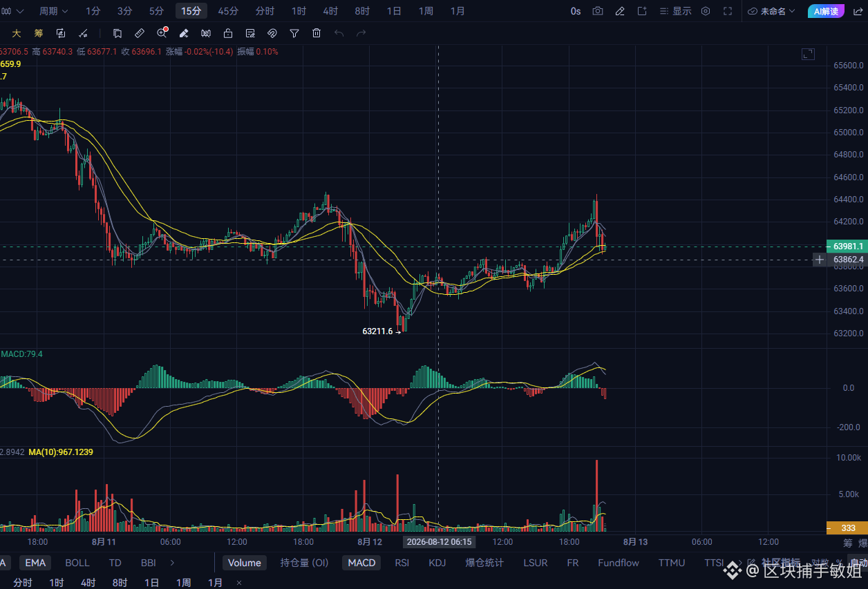Open the 显示 display menu
This screenshot has height=589, width=868.
pyautogui.click(x=675, y=11)
